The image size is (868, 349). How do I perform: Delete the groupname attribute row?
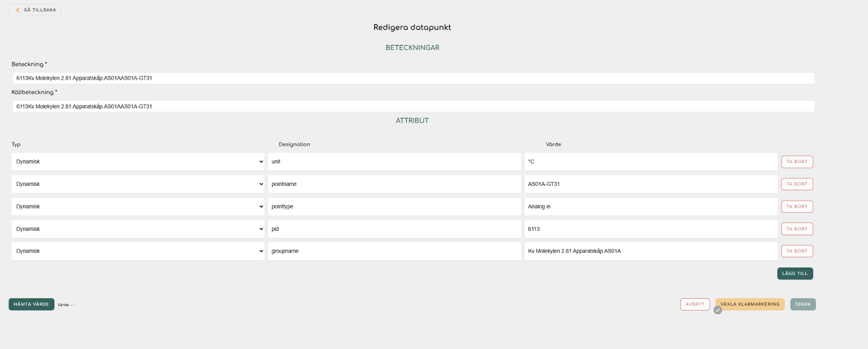click(797, 251)
